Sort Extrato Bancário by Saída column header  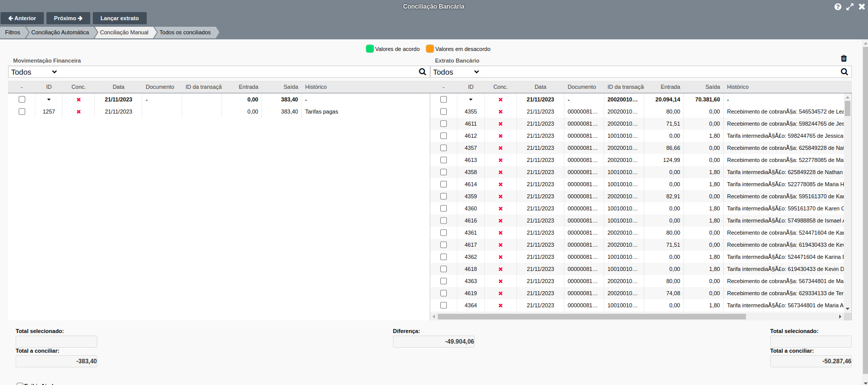[712, 87]
